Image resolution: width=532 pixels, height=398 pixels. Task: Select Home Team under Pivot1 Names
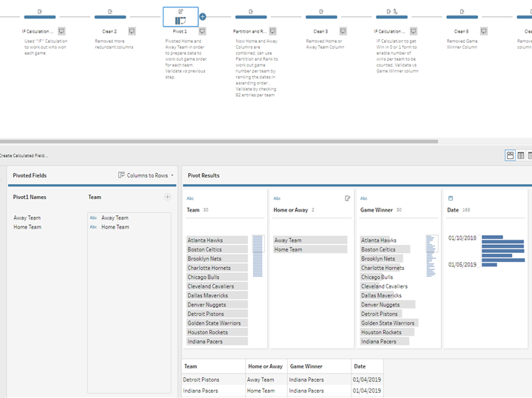click(x=27, y=227)
